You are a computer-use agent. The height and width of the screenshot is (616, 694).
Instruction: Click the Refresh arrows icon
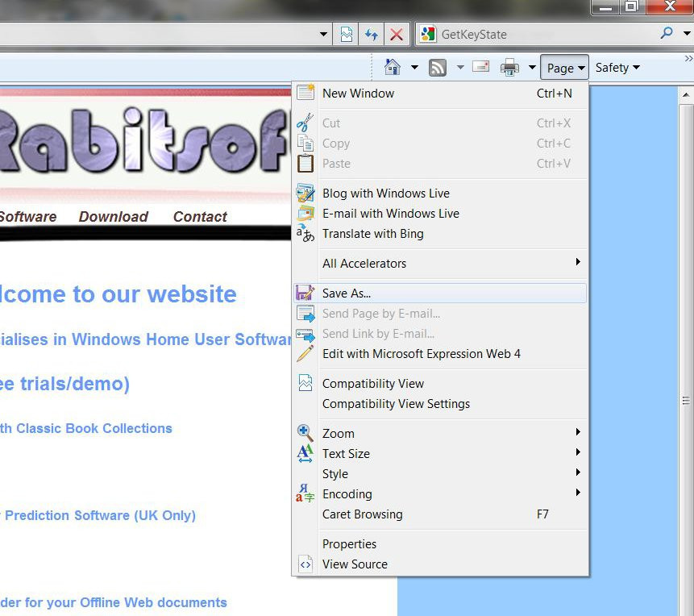372,34
